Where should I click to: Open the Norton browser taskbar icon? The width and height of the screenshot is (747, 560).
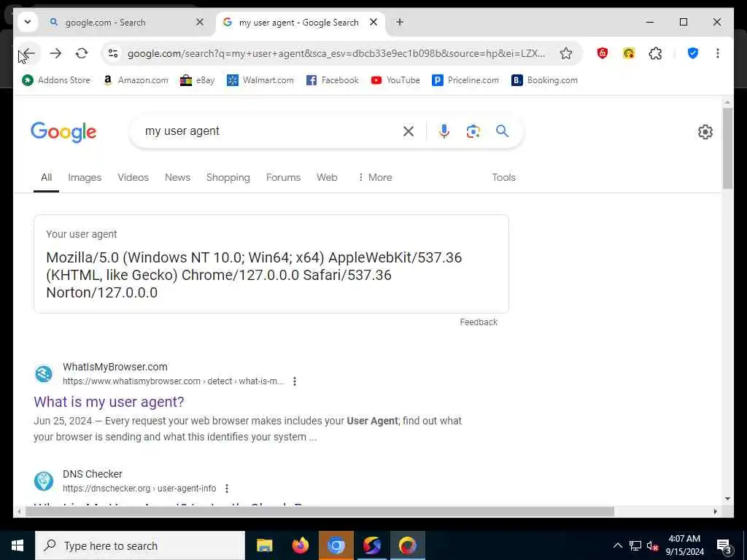407,545
